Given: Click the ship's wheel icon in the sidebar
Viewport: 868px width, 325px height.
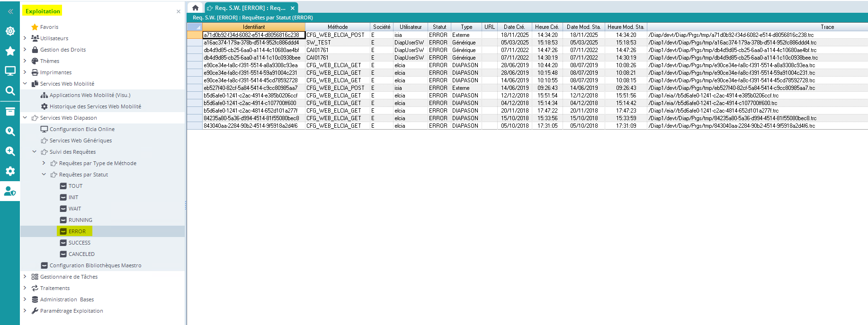Looking at the screenshot, I should point(10,31).
